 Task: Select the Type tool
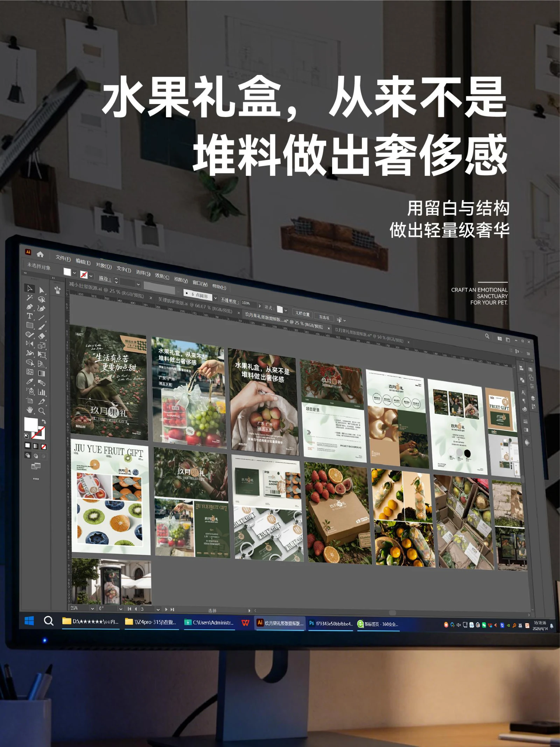tap(29, 316)
